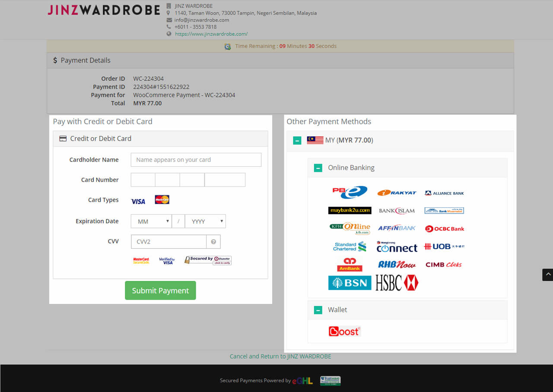This screenshot has width=553, height=392.
Task: Select Alliance Bank logo
Action: tap(444, 193)
